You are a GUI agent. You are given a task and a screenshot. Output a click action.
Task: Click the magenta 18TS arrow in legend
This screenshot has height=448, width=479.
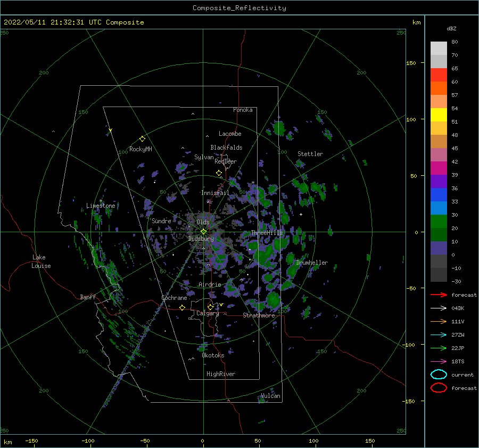439,362
